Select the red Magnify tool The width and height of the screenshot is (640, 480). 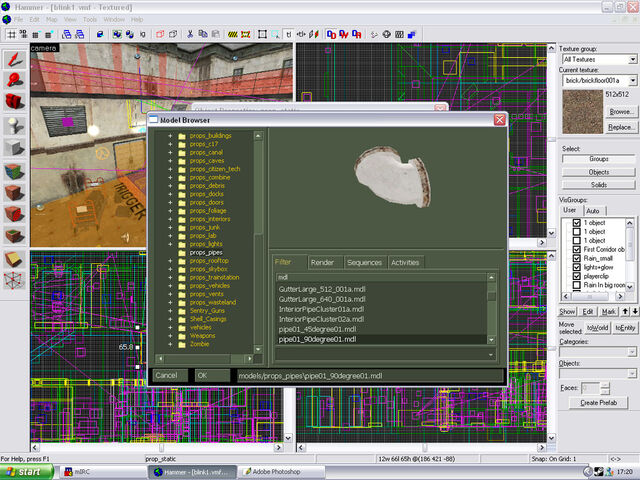[15, 80]
